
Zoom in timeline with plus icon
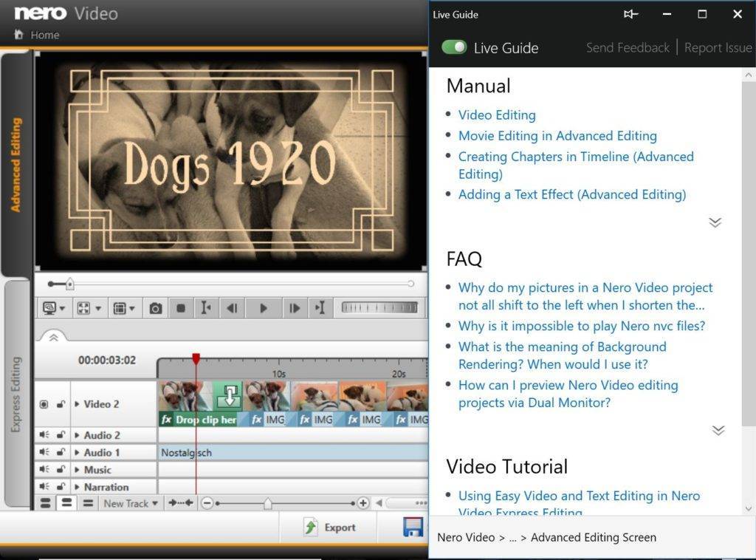point(362,503)
